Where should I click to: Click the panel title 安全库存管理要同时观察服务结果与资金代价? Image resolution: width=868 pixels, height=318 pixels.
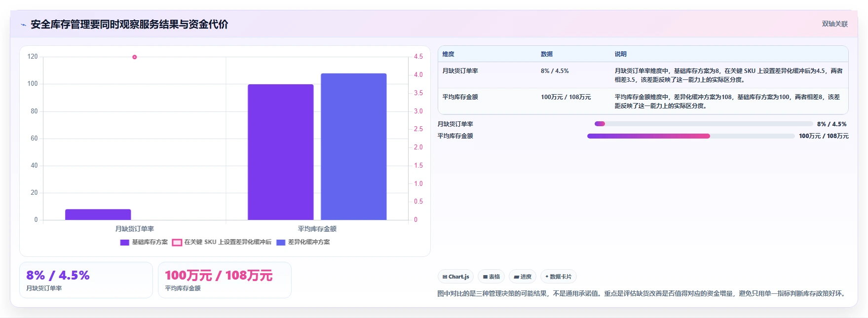129,25
